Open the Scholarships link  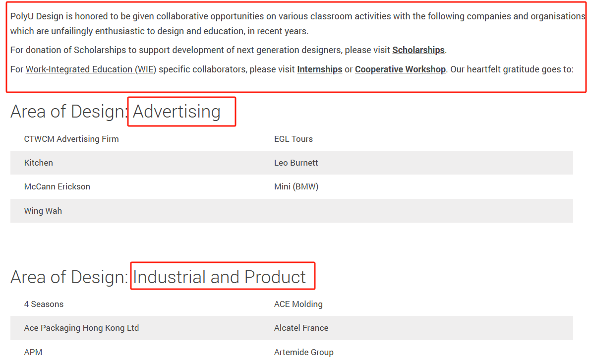coord(418,50)
